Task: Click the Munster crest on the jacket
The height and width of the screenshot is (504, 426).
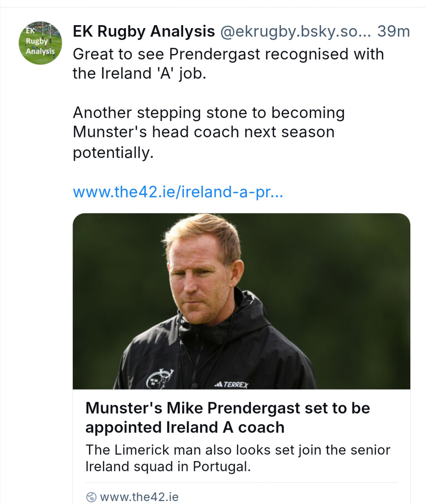Action: (160, 378)
